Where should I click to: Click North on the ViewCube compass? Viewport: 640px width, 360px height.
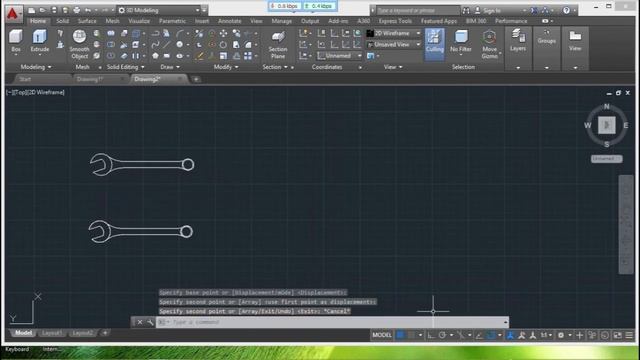[607, 107]
